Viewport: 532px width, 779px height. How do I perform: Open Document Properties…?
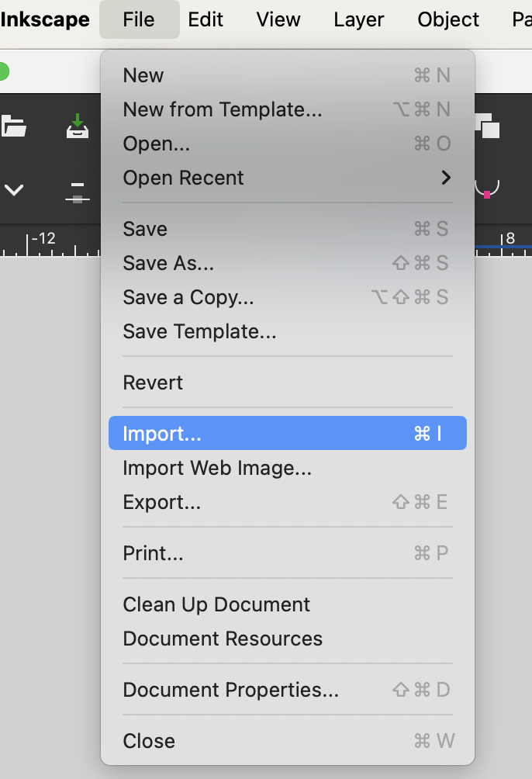[288, 690]
